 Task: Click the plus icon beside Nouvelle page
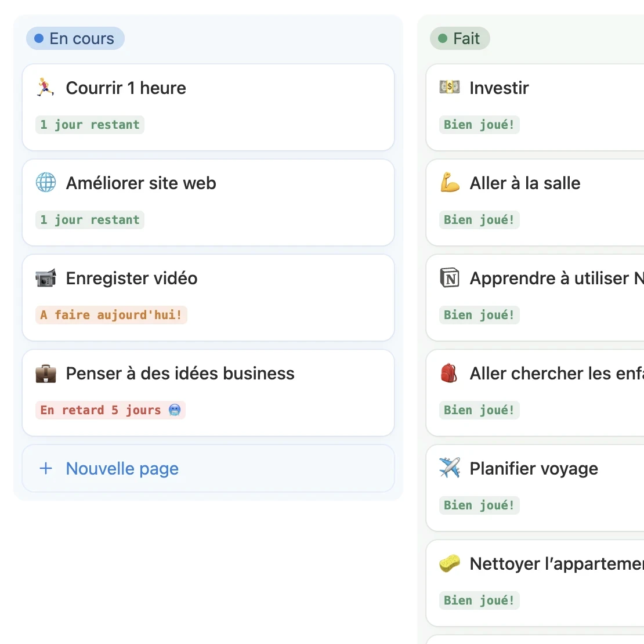click(x=46, y=468)
